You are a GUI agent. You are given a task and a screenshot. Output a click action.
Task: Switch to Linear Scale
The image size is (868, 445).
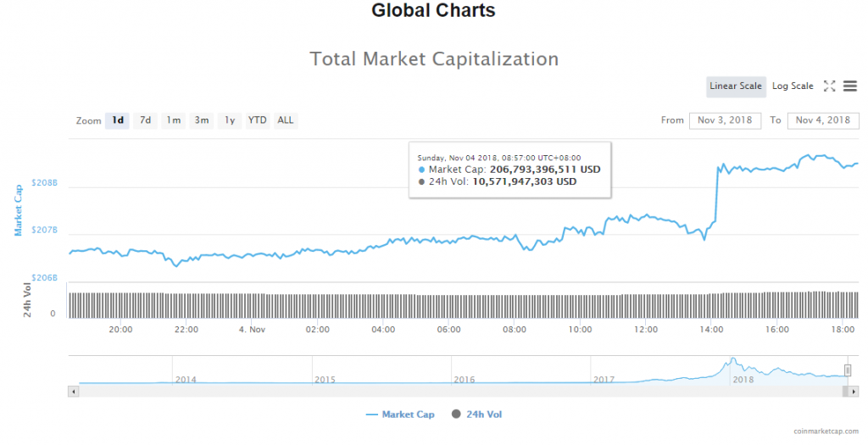tap(736, 86)
